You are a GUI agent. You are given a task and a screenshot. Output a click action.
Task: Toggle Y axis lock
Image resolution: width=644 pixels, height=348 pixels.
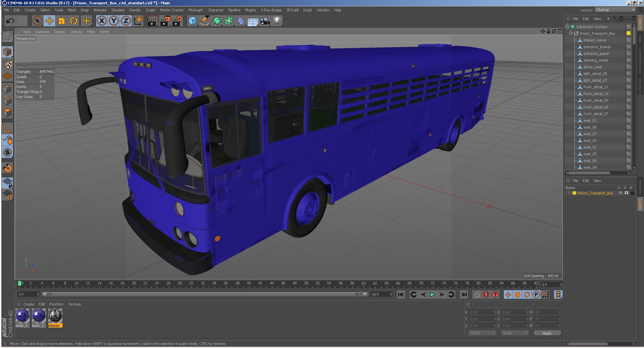pos(114,21)
